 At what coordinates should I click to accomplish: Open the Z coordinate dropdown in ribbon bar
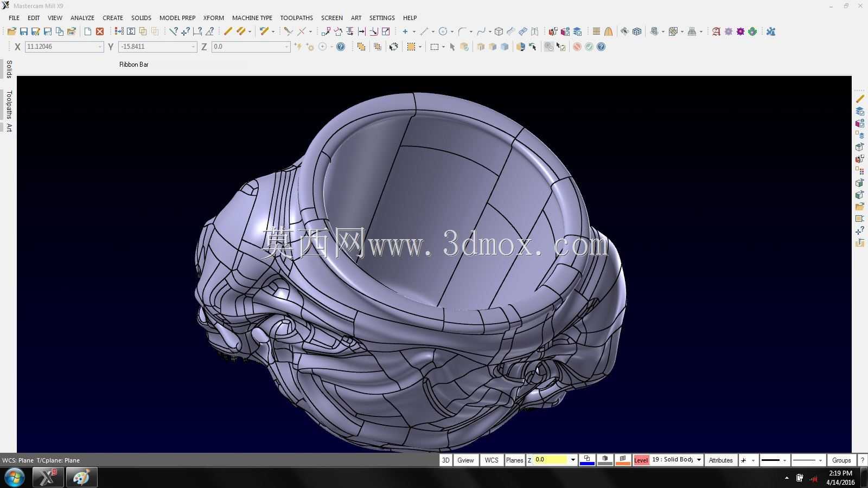pos(287,47)
